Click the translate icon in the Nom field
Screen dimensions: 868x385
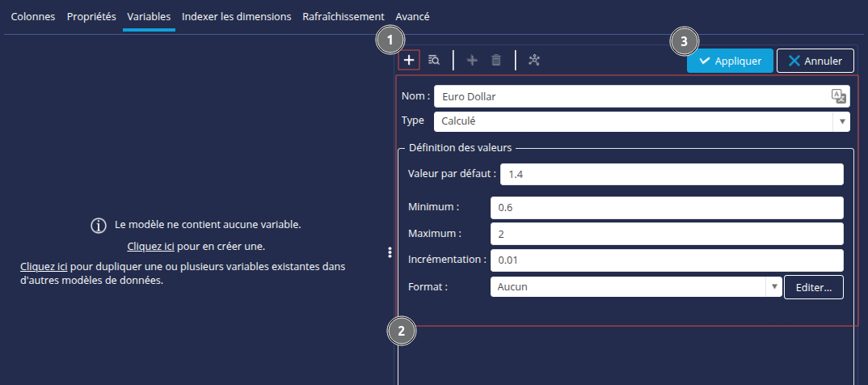(x=840, y=96)
